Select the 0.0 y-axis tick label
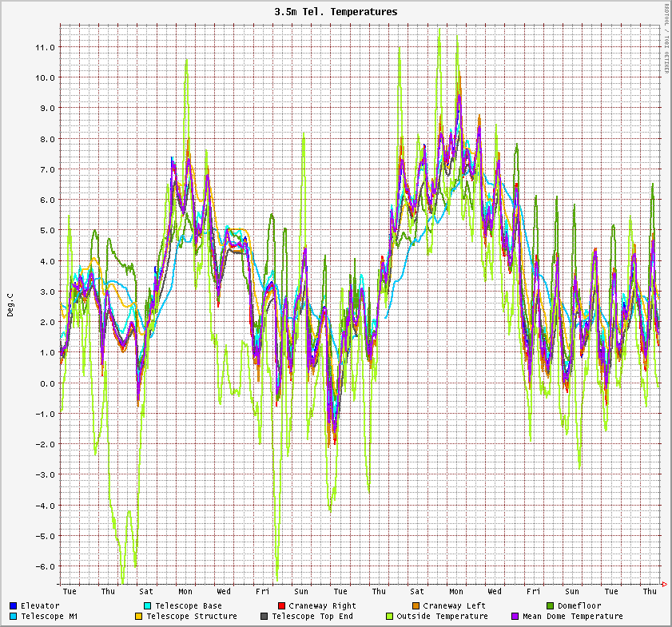This screenshot has width=672, height=627. pos(46,383)
